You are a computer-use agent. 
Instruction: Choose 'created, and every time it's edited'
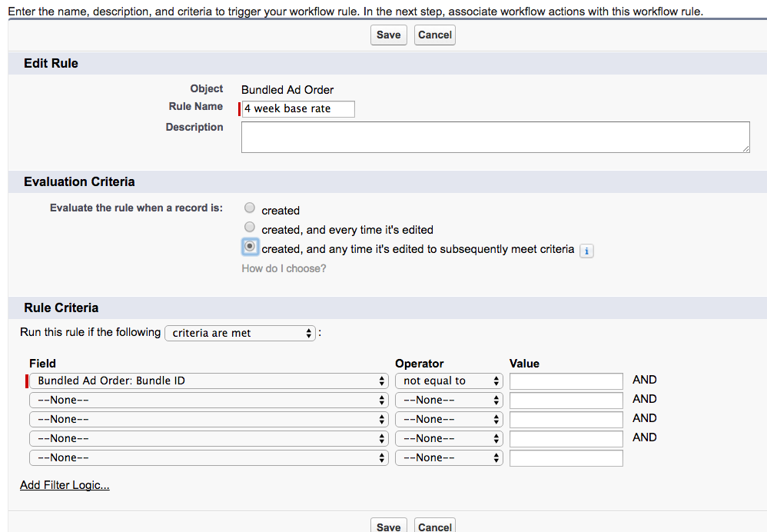[x=250, y=227]
